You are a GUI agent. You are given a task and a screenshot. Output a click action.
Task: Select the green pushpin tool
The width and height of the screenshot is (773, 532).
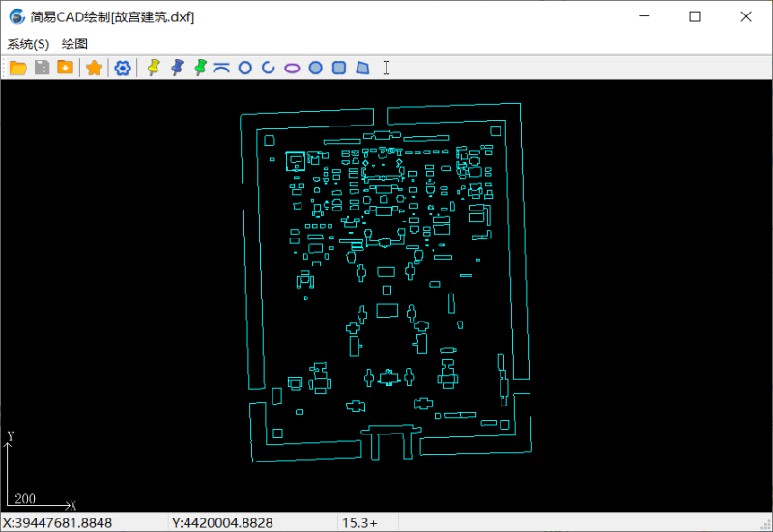200,68
